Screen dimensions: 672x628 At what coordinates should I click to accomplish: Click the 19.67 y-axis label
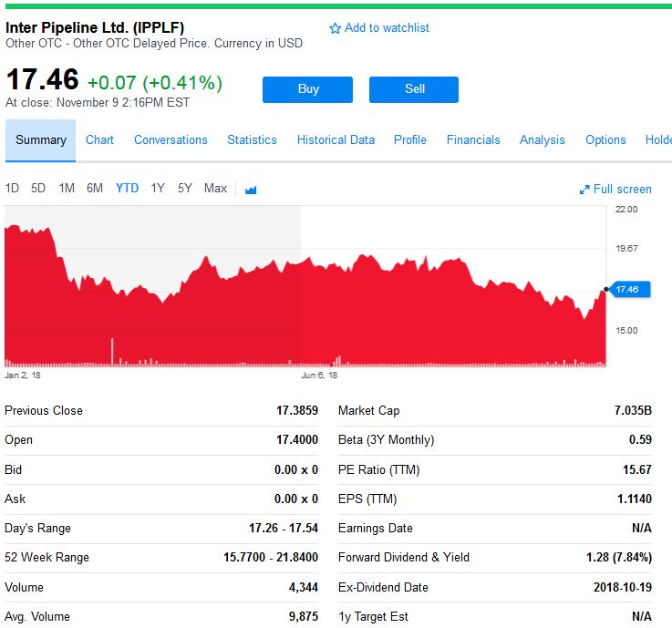click(x=626, y=249)
